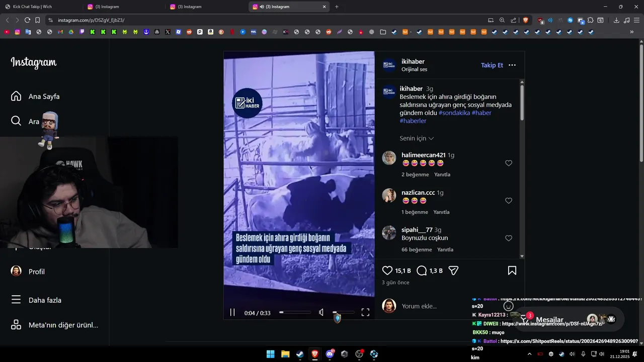This screenshot has height=362, width=644.
Task: Click the Instagram logo
Action: pyautogui.click(x=34, y=62)
